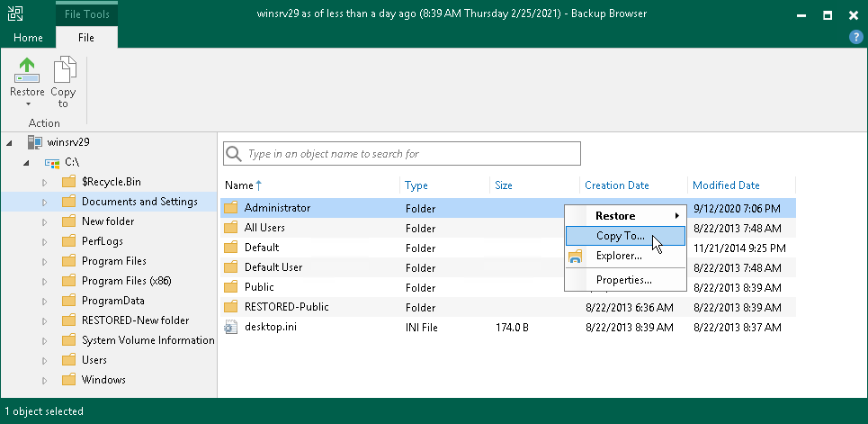The height and width of the screenshot is (424, 868).
Task: Open Properties... from the context menu
Action: point(623,280)
